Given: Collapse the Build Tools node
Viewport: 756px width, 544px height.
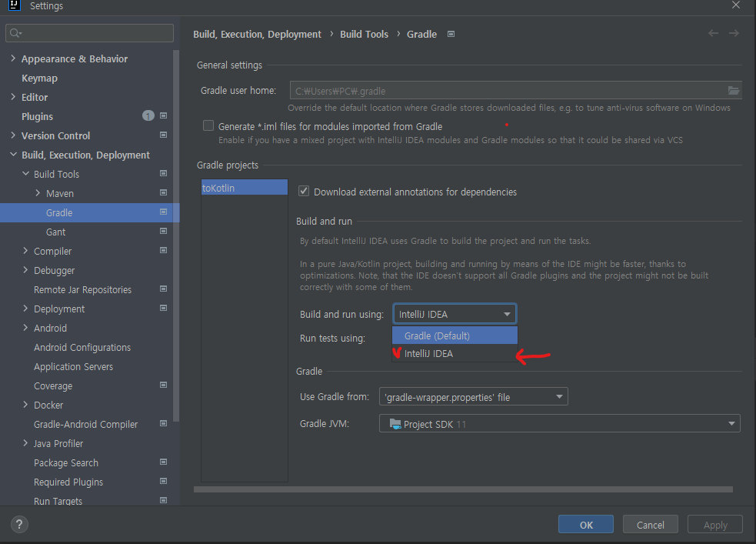Looking at the screenshot, I should pos(25,174).
